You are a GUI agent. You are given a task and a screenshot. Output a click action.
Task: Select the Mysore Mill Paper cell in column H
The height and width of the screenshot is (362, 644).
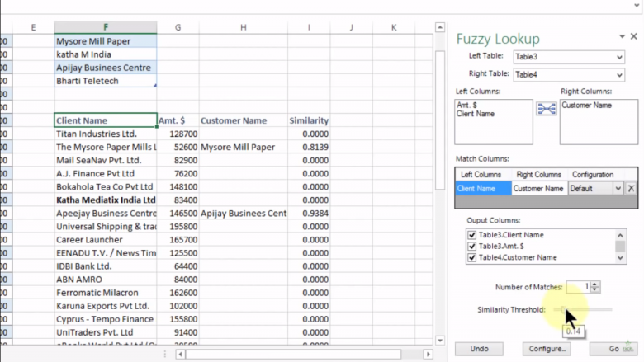(244, 147)
